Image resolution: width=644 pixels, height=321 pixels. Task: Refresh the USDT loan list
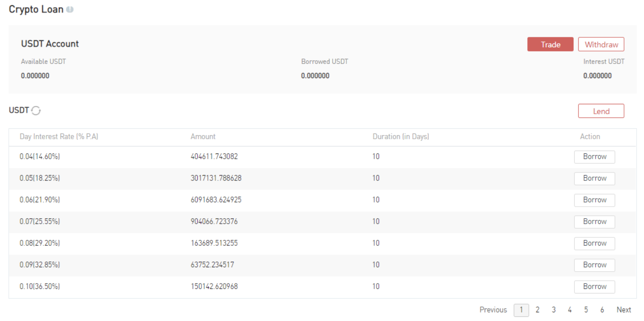[x=36, y=110]
